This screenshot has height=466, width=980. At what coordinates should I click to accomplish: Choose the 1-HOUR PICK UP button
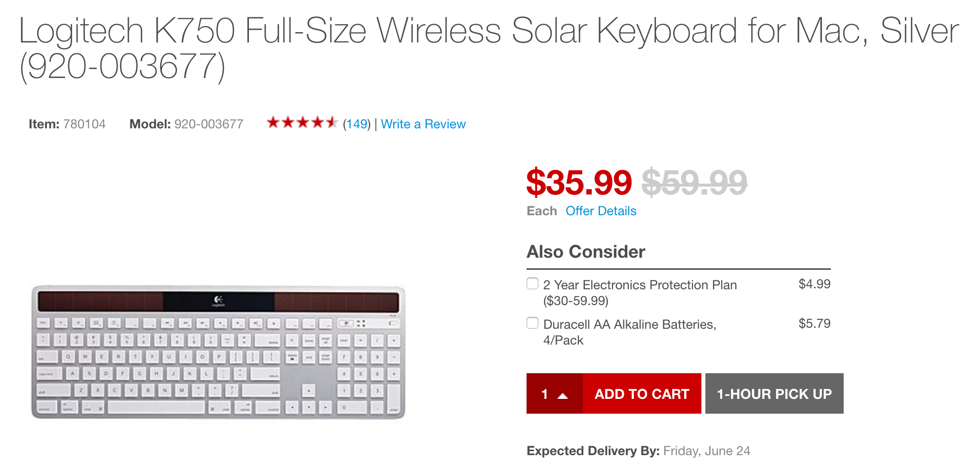pos(774,394)
